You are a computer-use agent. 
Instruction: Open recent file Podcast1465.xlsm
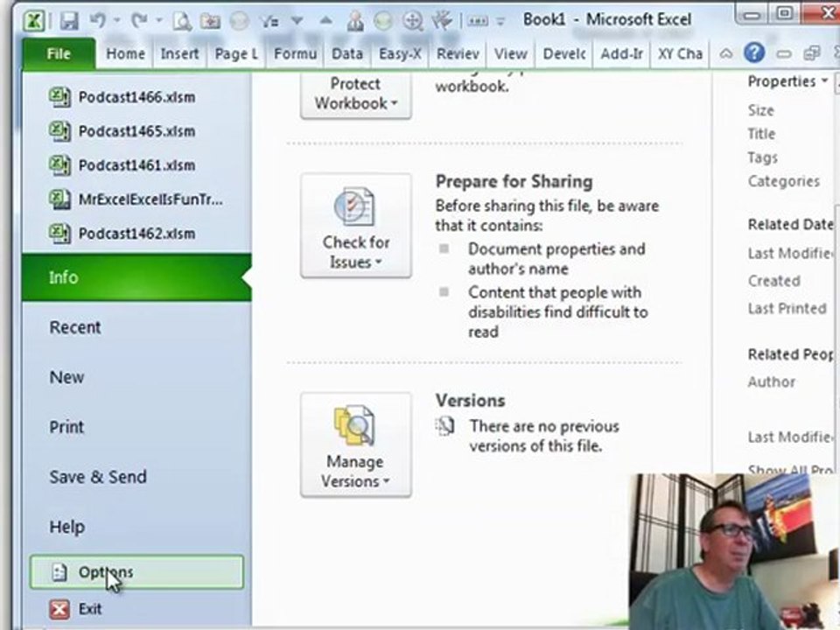click(x=136, y=130)
